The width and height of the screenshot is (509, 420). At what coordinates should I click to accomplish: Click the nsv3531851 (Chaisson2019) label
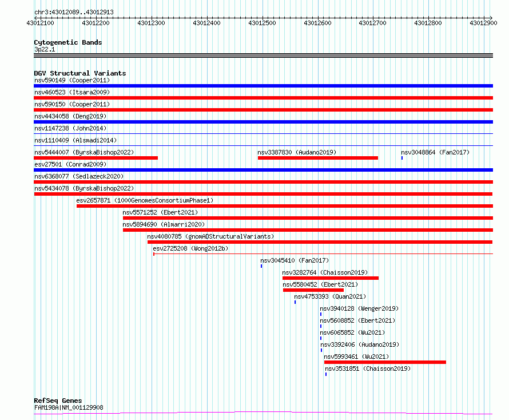tap(368, 369)
